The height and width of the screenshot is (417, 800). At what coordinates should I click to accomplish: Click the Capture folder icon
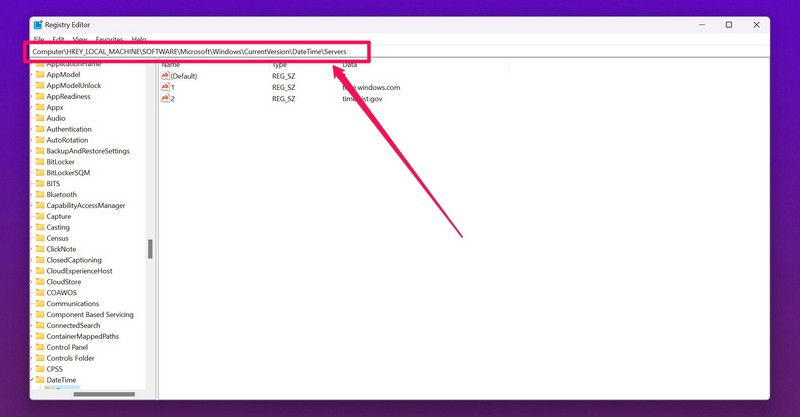point(40,216)
